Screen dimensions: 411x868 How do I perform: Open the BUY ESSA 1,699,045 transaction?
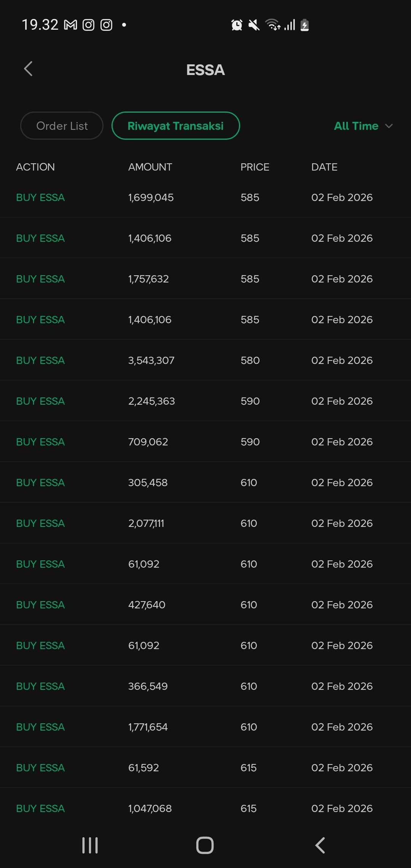pyautogui.click(x=205, y=198)
